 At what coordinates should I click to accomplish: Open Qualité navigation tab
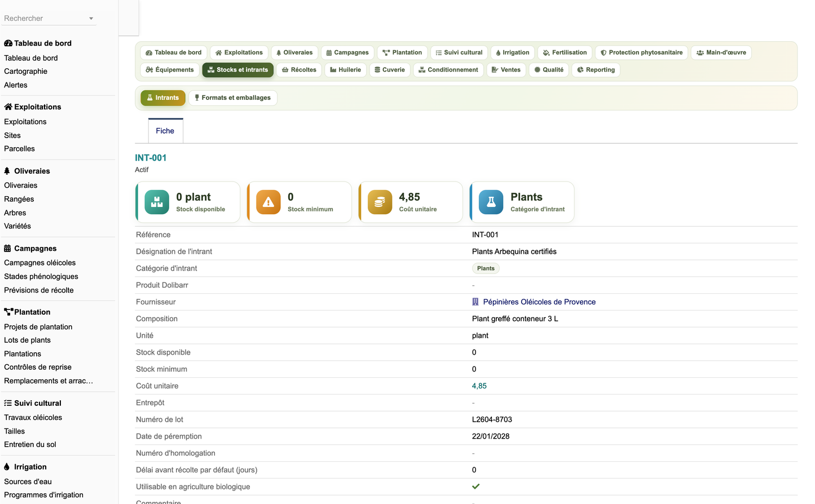pos(549,70)
